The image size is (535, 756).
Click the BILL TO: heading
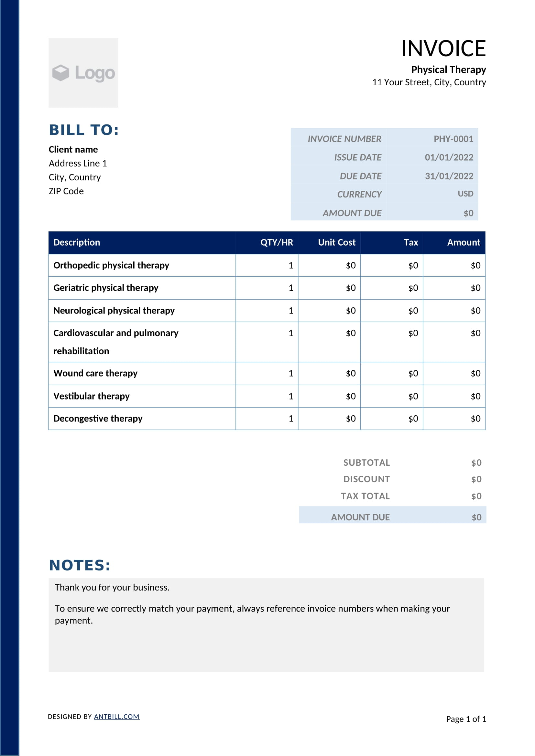click(x=84, y=130)
